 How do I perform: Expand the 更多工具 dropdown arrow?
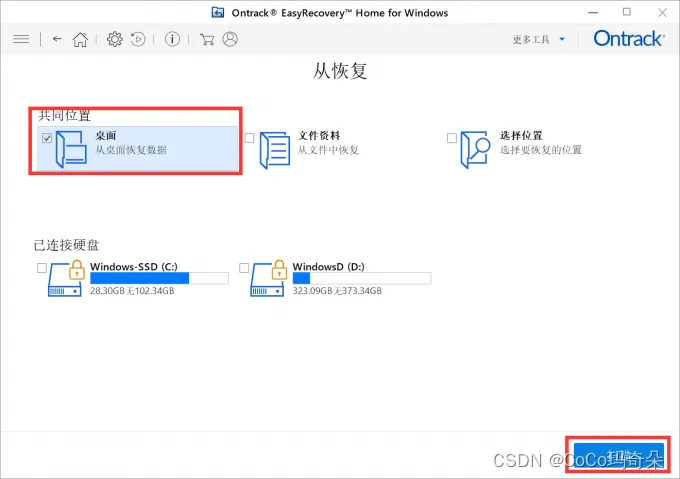562,39
